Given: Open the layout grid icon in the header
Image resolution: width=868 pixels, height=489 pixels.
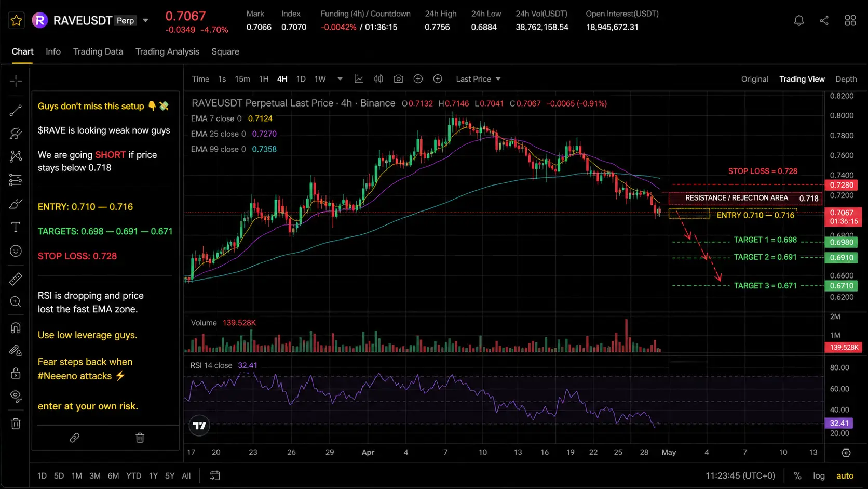Looking at the screenshot, I should click(850, 20).
